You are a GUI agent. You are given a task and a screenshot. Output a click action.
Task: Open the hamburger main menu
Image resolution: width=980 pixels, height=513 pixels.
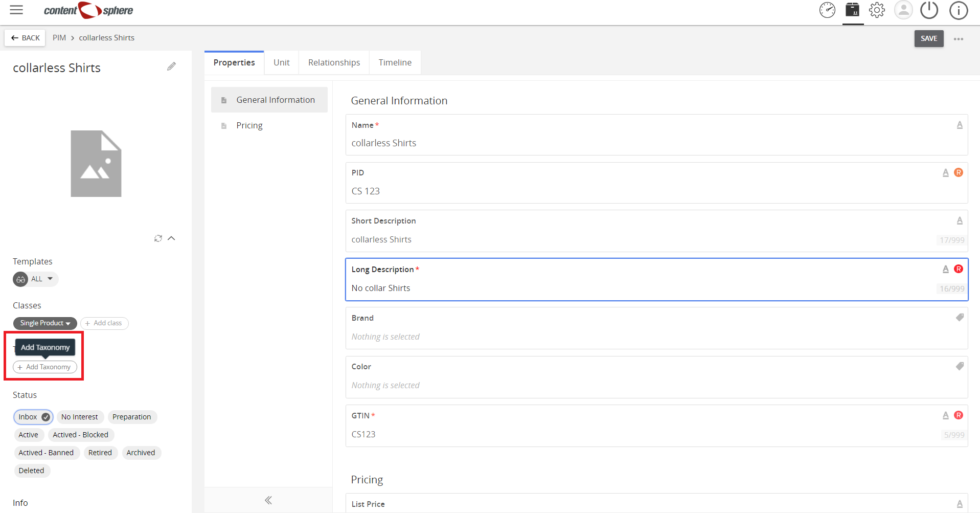pos(16,10)
